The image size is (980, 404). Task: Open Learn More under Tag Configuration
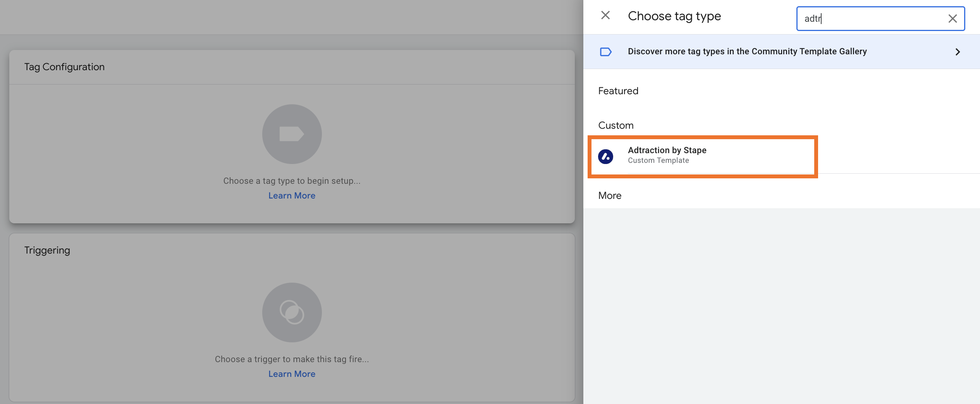pos(292,196)
